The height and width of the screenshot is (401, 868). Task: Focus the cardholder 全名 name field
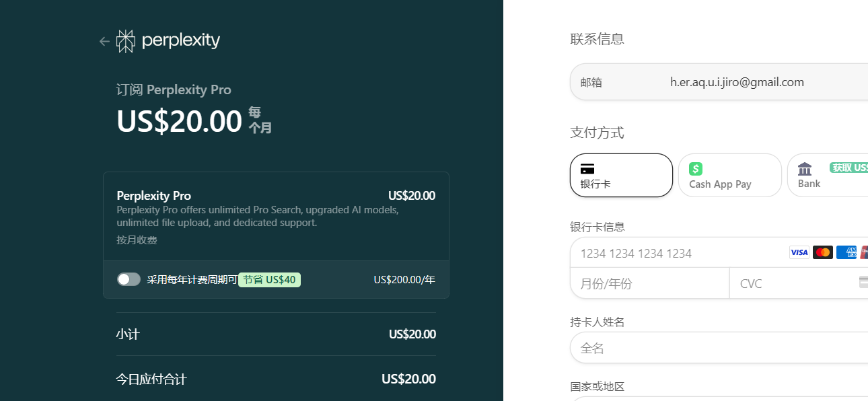point(719,348)
